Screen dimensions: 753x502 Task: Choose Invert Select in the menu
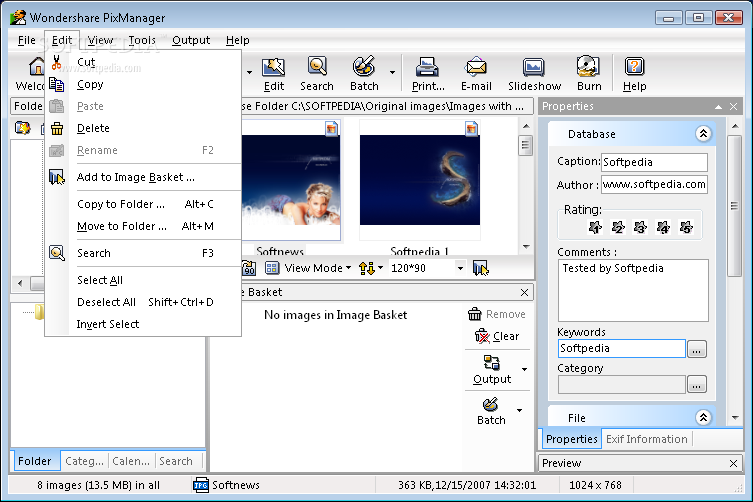tap(143, 324)
